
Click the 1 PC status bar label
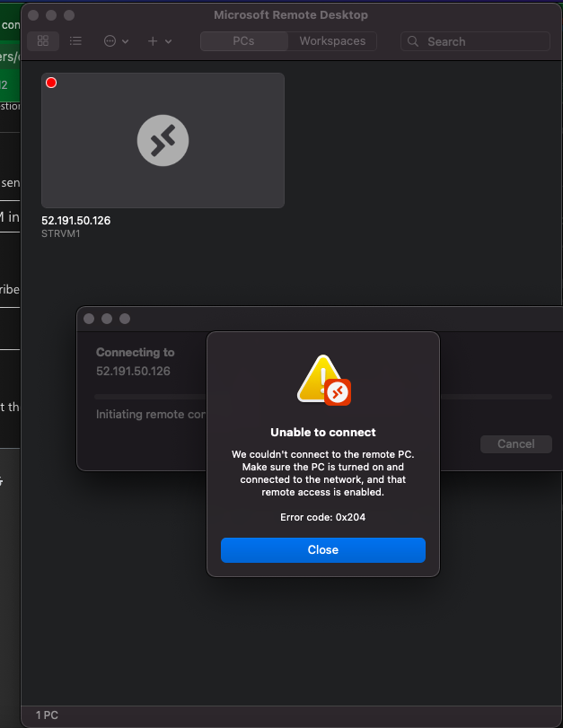pos(47,715)
